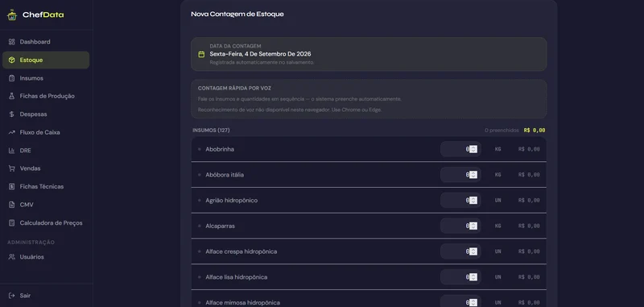Click the Dashboard grid icon
Screen dimensions: 644x307
pyautogui.click(x=11, y=42)
